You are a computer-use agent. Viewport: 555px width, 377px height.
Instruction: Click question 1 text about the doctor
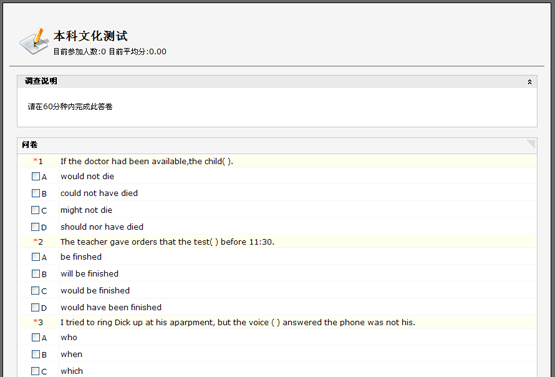coord(147,161)
